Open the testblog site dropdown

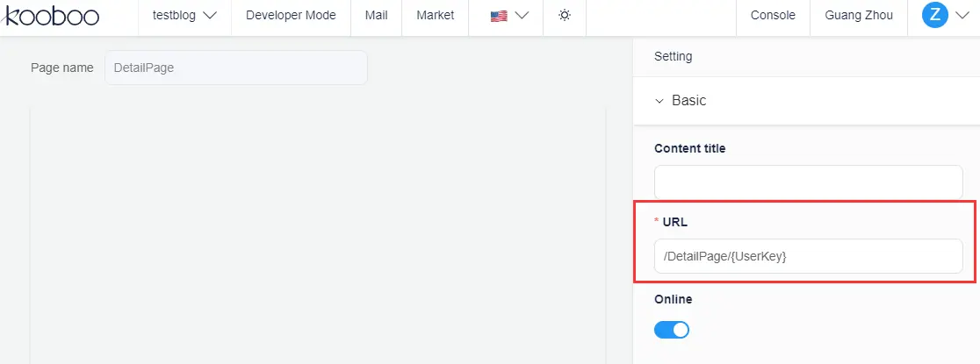click(184, 15)
